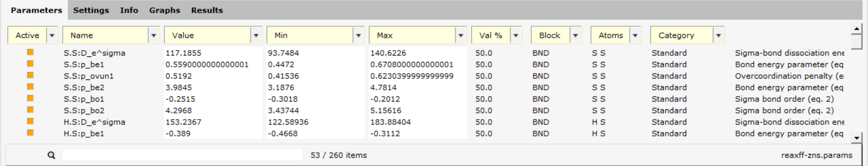The height and width of the screenshot is (166, 868).
Task: Toggle active box for S.S:p_bo2
Action: click(x=30, y=110)
